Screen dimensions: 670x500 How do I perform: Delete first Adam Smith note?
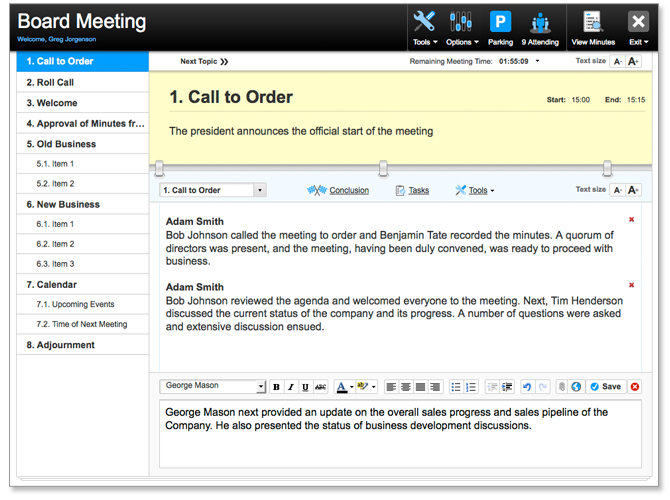(x=632, y=220)
